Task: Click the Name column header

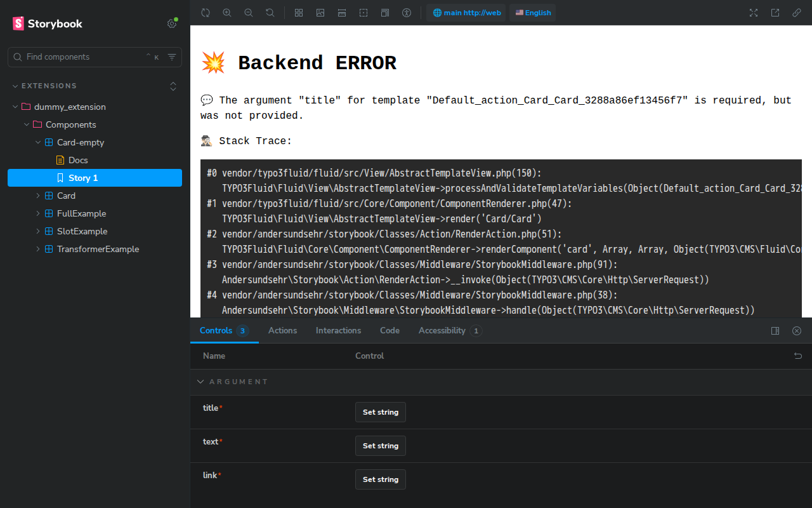Action: point(214,356)
